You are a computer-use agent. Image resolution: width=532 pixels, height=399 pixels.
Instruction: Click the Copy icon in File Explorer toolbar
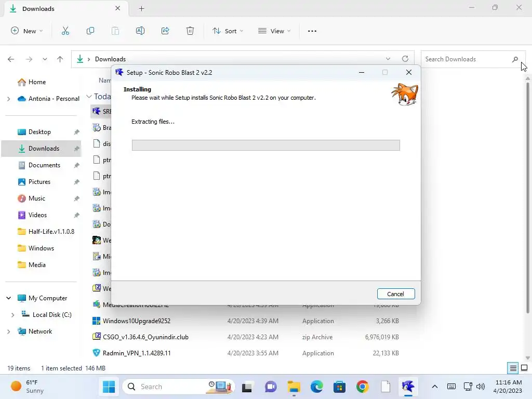click(x=90, y=31)
